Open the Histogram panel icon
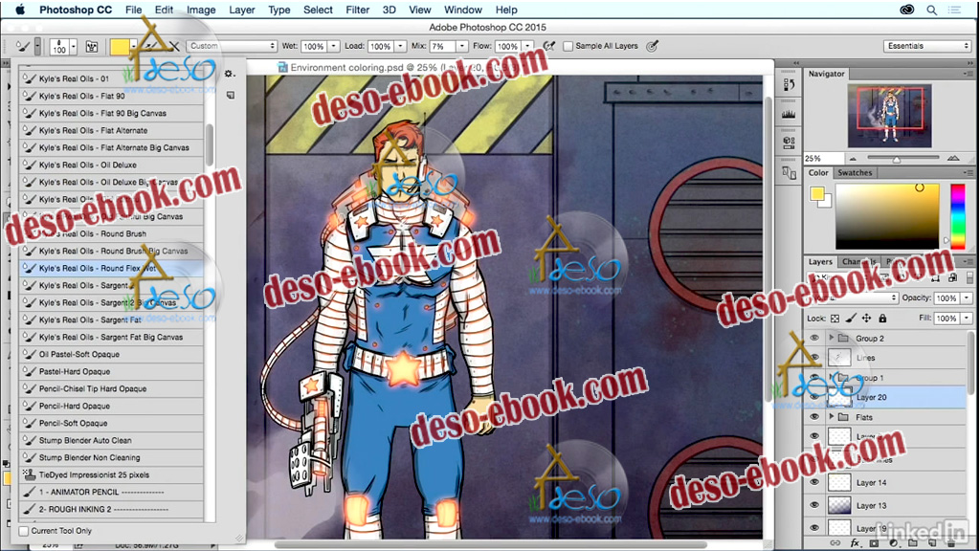Image resolution: width=980 pixels, height=551 pixels. coord(790,115)
